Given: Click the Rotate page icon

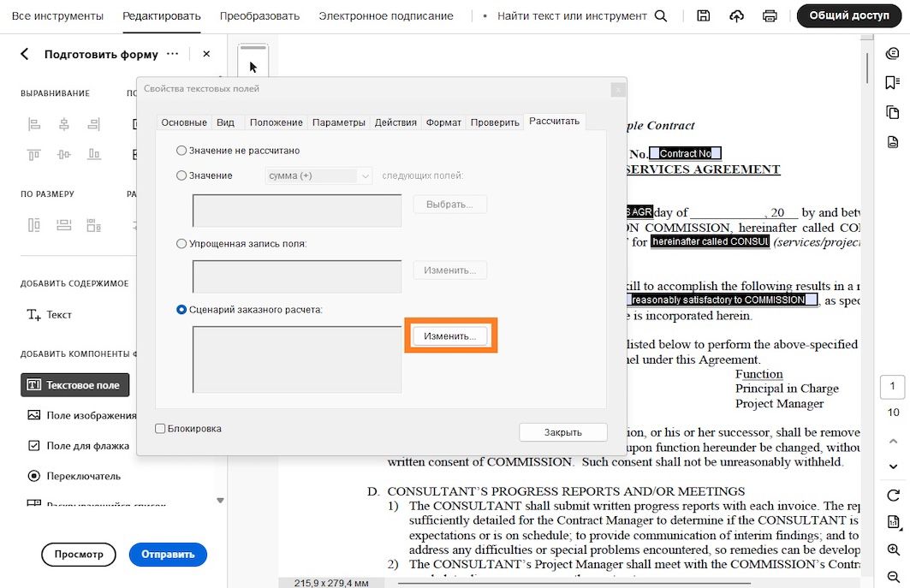Looking at the screenshot, I should [x=893, y=495].
